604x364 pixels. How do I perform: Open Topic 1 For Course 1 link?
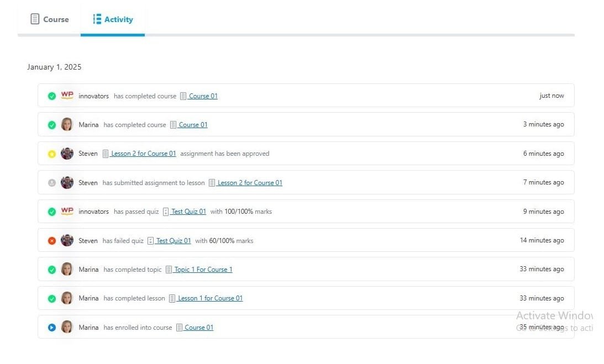[203, 270]
